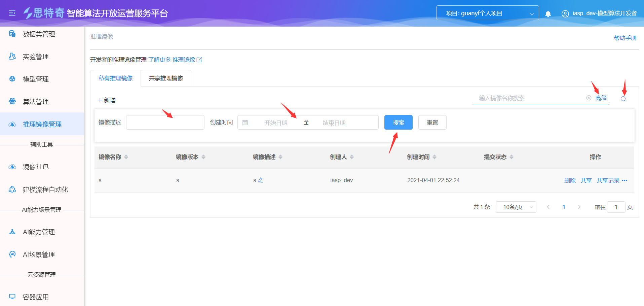Click the magnifier search icon
The width and height of the screenshot is (644, 306).
click(x=623, y=99)
